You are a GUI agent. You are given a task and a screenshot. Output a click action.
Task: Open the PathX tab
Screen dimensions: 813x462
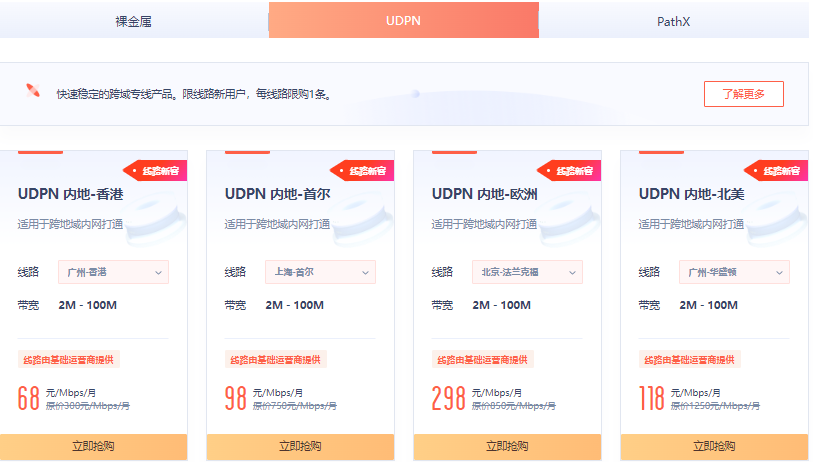click(x=674, y=21)
